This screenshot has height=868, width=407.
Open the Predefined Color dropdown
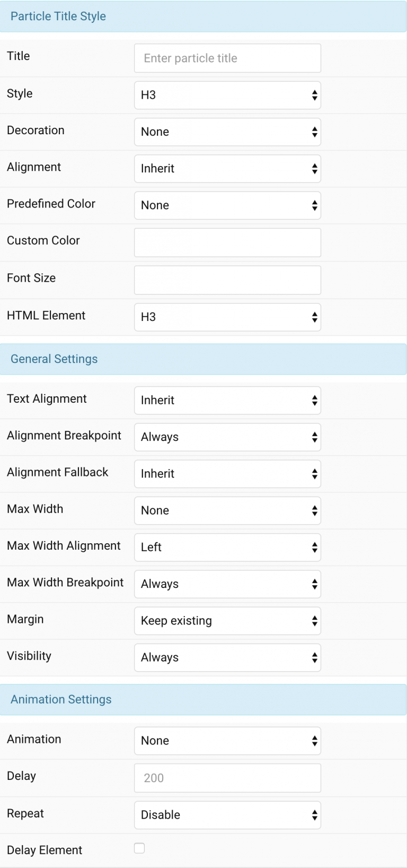[x=227, y=205]
